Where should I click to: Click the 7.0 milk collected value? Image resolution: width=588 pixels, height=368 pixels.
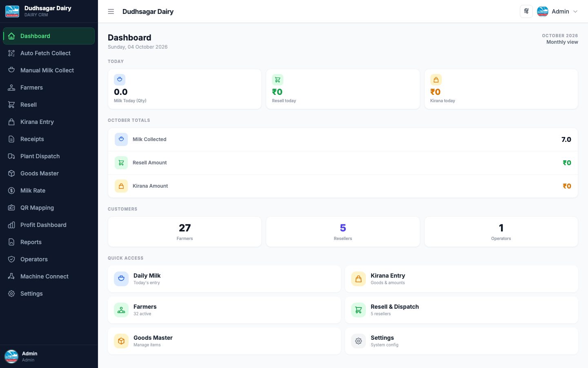(566, 139)
